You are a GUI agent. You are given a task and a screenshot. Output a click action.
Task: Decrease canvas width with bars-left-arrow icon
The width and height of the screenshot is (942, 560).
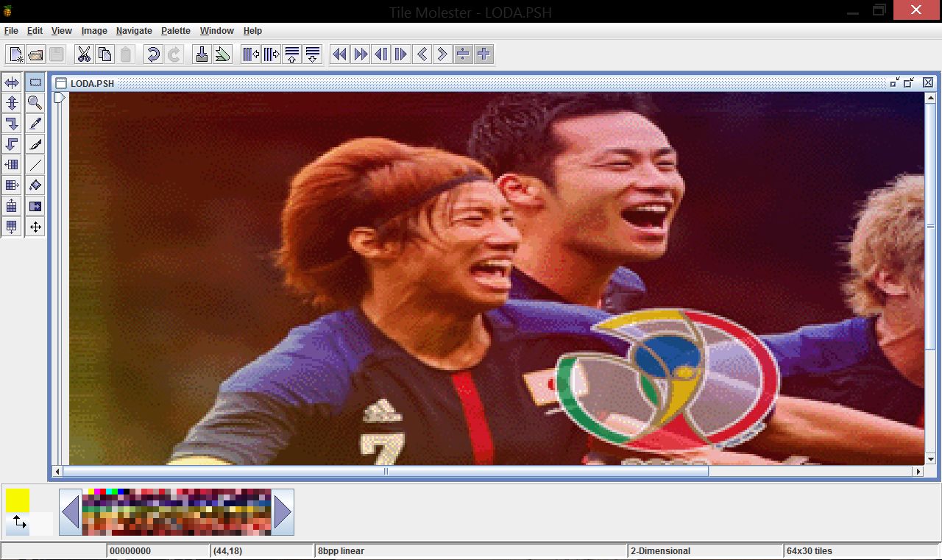click(x=250, y=54)
